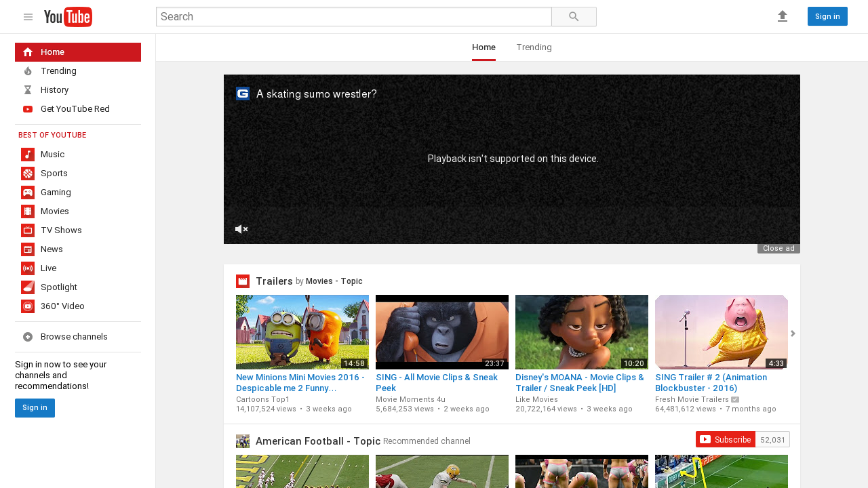The height and width of the screenshot is (488, 868).
Task: Click the Movies film strip icon
Action: (28, 211)
